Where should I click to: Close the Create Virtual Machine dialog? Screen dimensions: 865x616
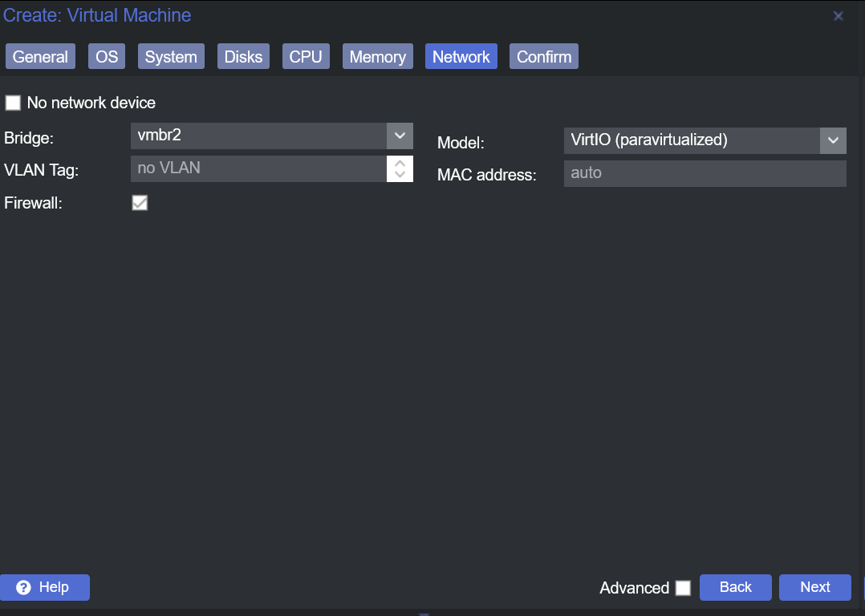click(838, 16)
